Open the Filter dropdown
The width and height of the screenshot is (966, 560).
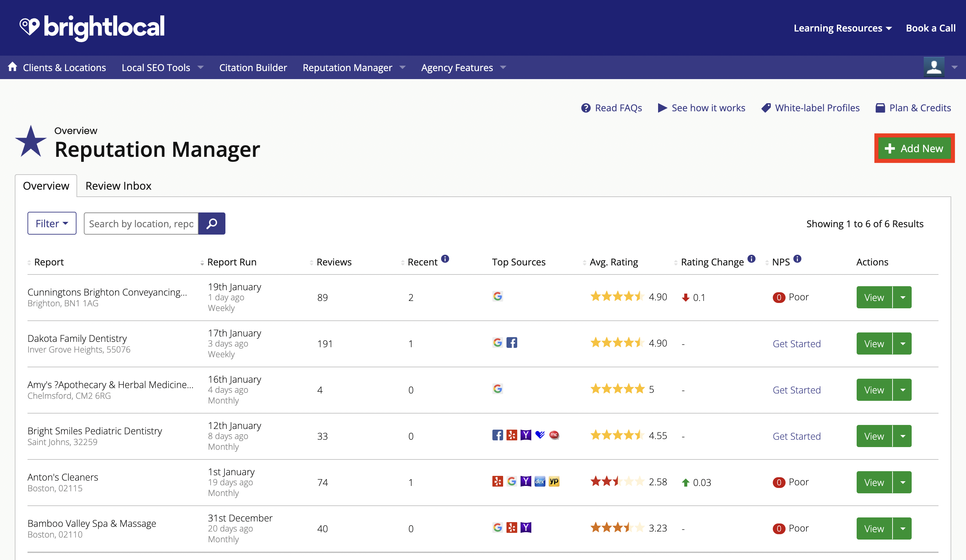(52, 223)
